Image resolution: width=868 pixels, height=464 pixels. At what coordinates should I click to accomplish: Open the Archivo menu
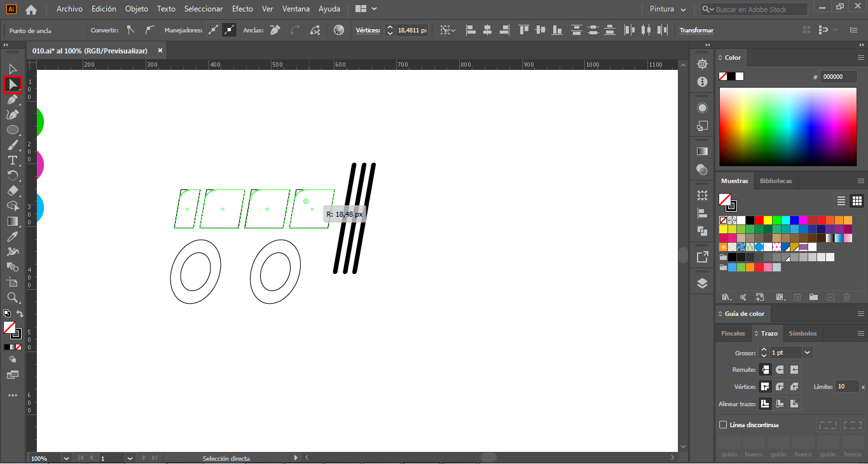click(69, 9)
